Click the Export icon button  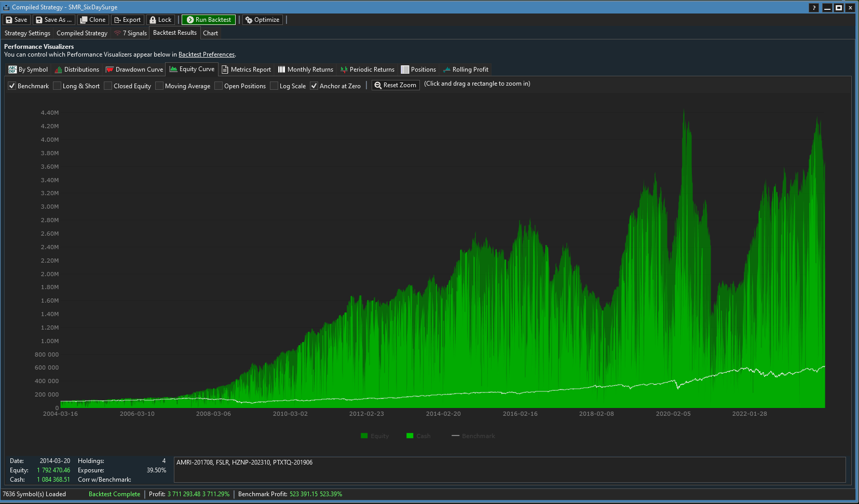point(127,20)
